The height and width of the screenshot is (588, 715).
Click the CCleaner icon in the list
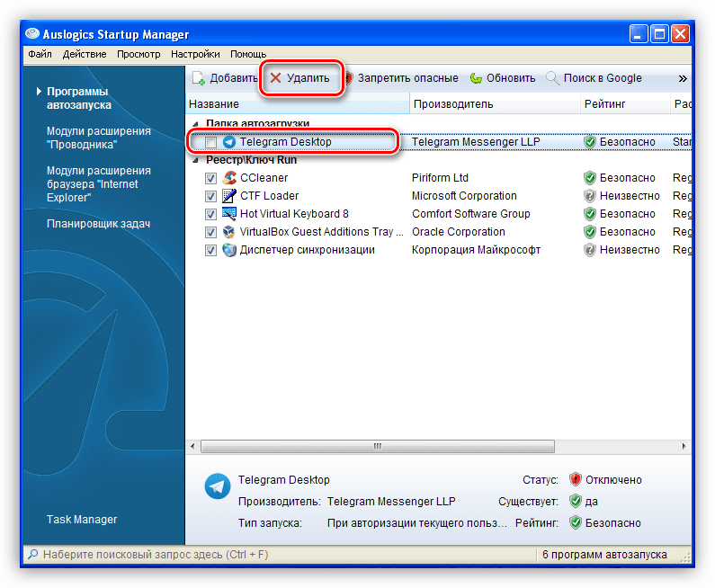pyautogui.click(x=229, y=178)
